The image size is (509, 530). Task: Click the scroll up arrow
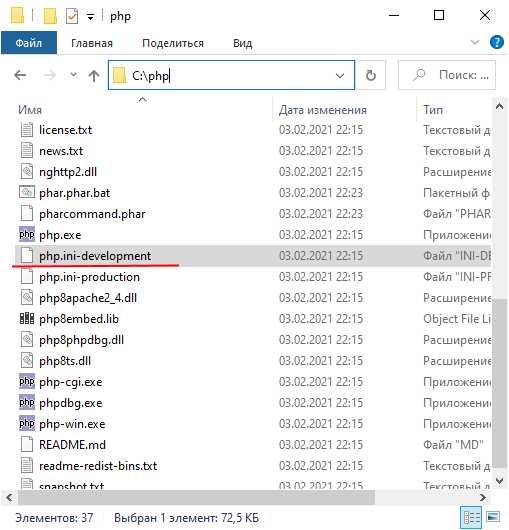click(x=499, y=107)
